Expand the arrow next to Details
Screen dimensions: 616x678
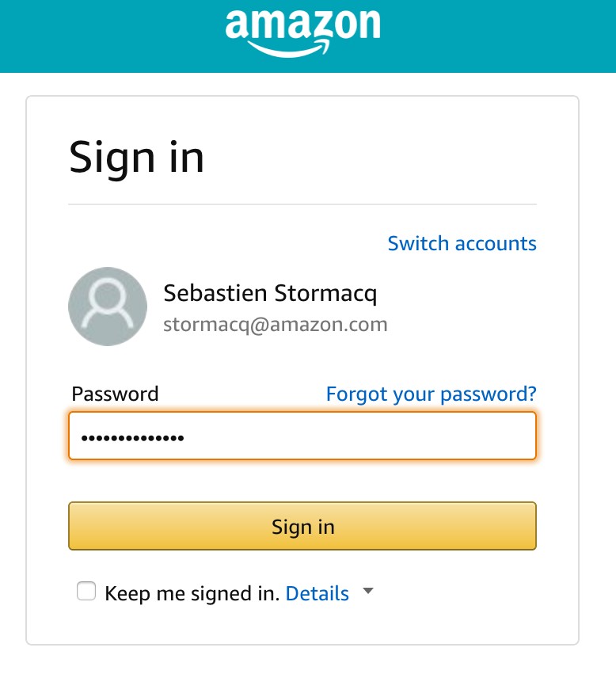(x=367, y=592)
